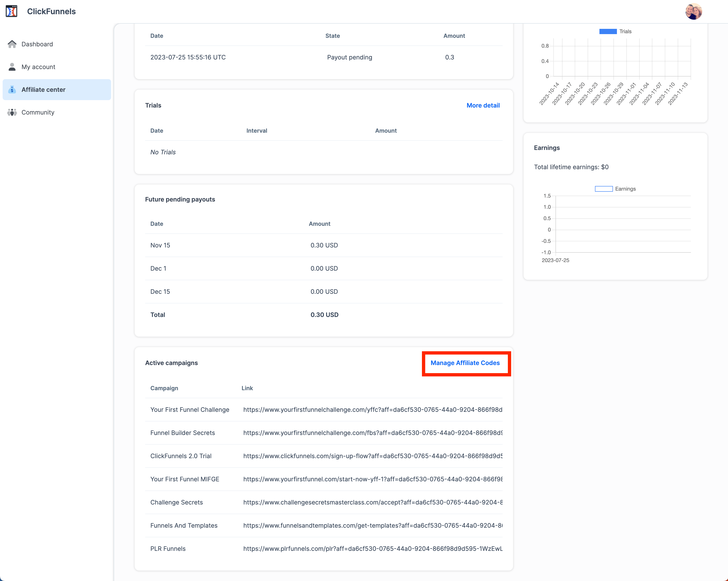Screen dimensions: 728x581
Task: Select Your First Funnel Challenge affiliate link
Action: click(x=373, y=409)
